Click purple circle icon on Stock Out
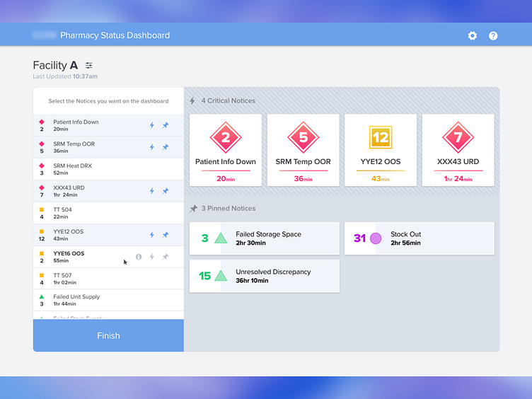This screenshot has height=399, width=532. [376, 238]
